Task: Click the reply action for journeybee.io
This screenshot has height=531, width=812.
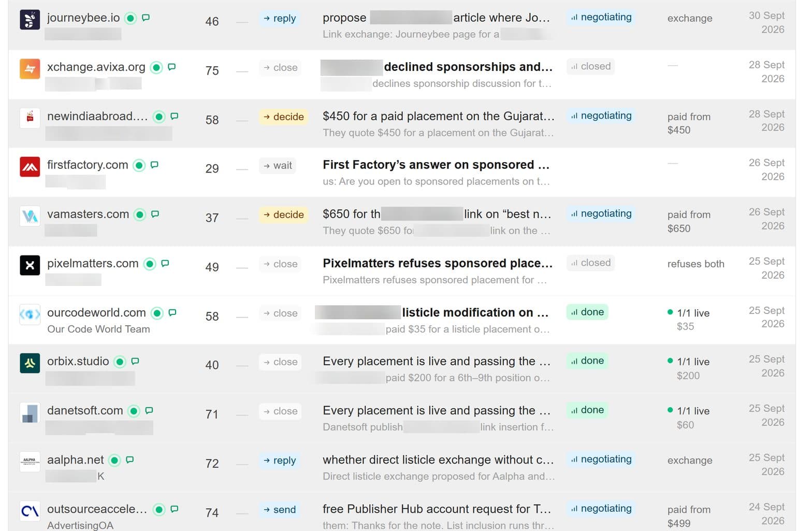Action: pyautogui.click(x=280, y=18)
